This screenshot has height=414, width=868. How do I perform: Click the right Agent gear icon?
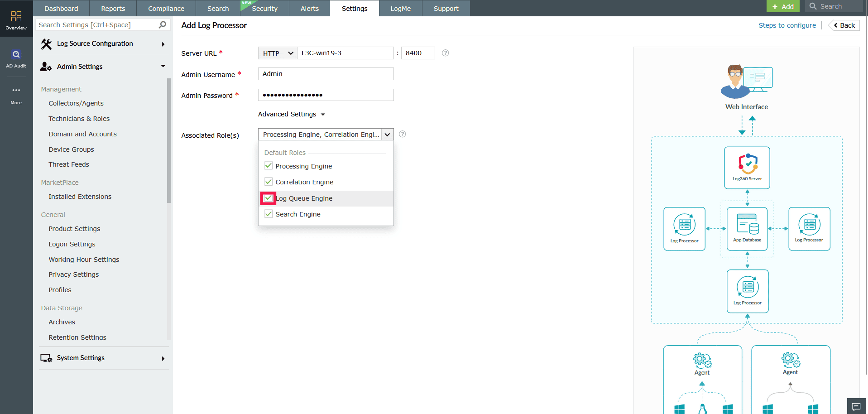point(791,360)
